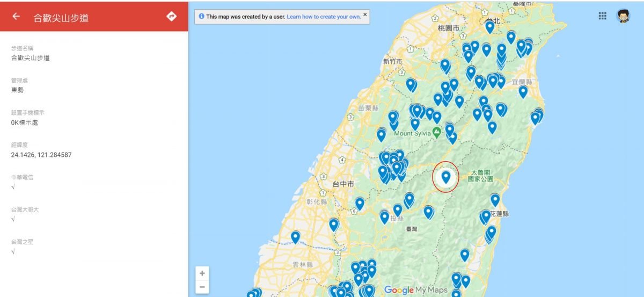Viewport: 644px width, 297px height.
Task: Click the information icon in map notice
Action: [201, 17]
